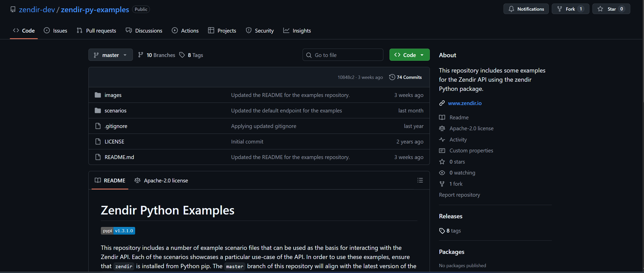644x273 pixels.
Task: Open the Notifications subscription button
Action: click(526, 9)
